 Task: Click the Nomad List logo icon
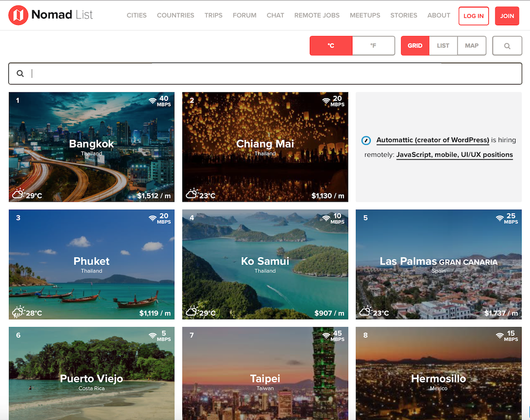18,15
